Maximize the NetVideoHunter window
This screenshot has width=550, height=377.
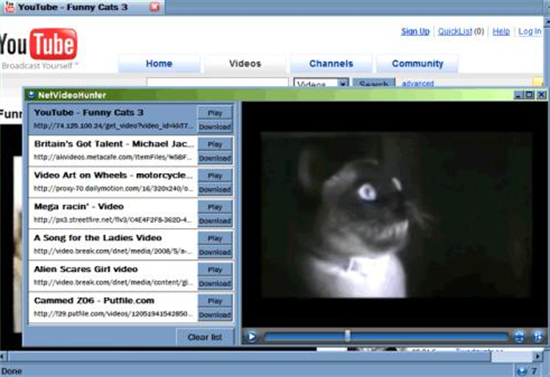click(x=530, y=95)
